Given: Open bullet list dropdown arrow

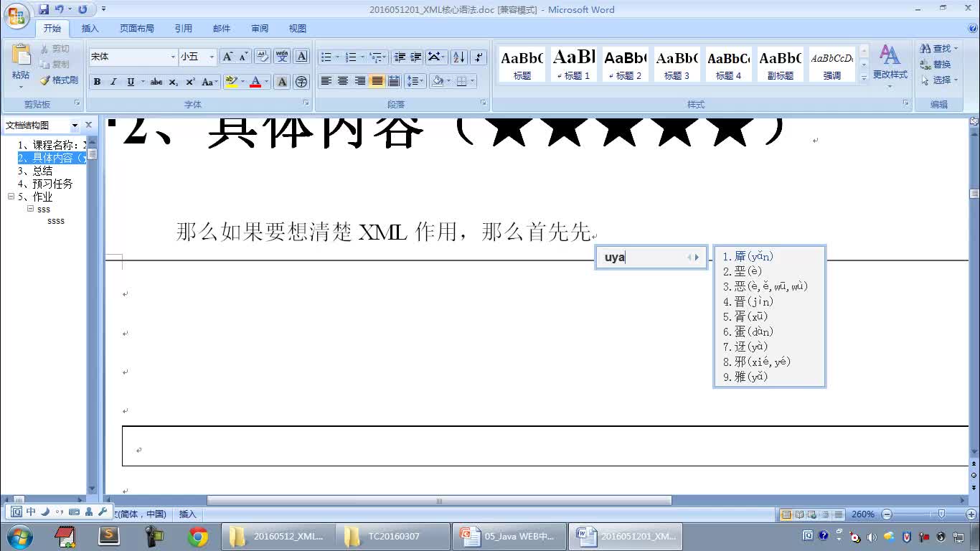Looking at the screenshot, I should coord(338,57).
